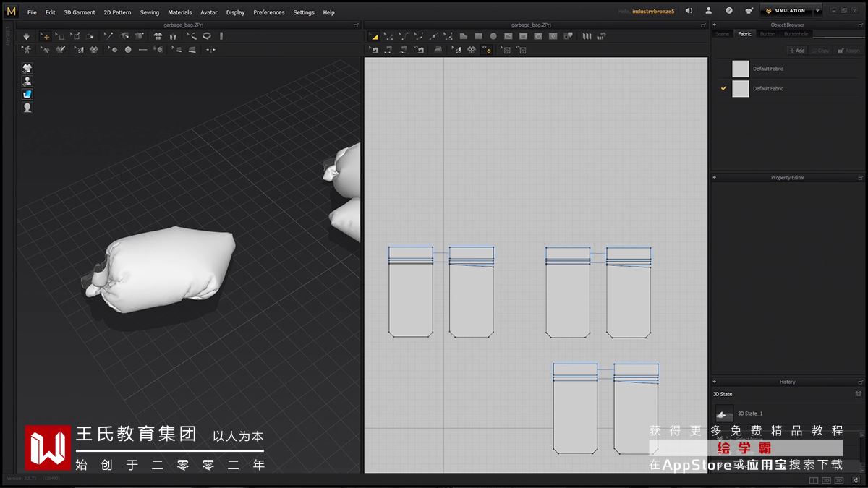Screen dimensions: 868x488
Task: Open the Sewing menu
Action: pos(150,12)
